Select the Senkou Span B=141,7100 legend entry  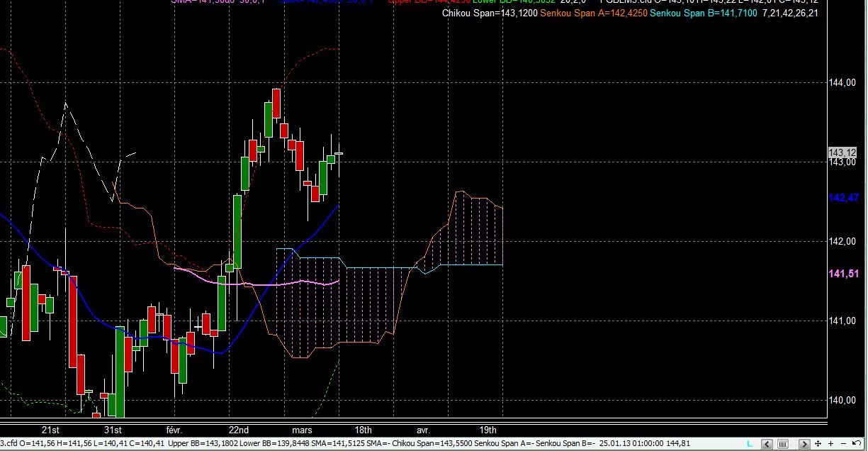click(704, 13)
